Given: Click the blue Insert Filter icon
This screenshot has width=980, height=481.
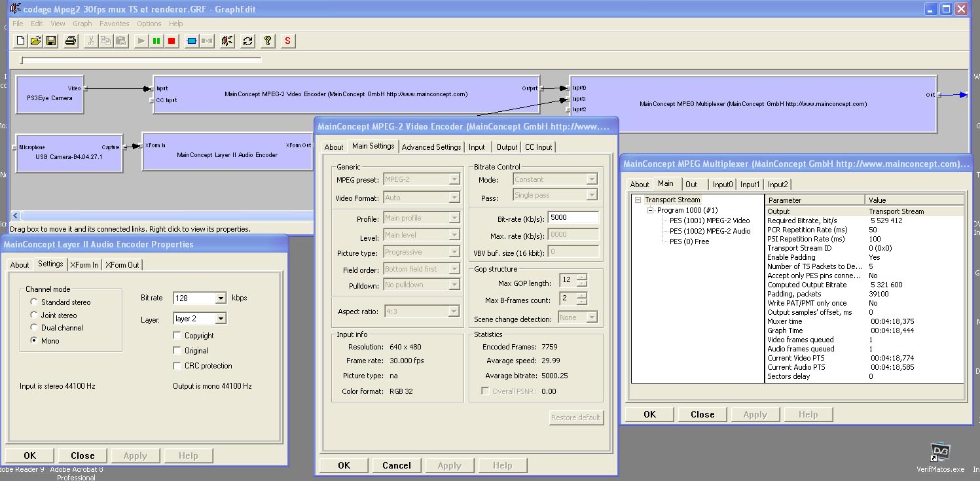Looking at the screenshot, I should coord(192,41).
